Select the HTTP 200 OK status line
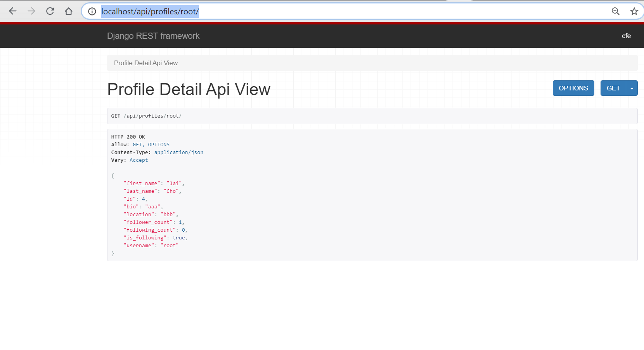The image size is (644, 350). point(128,137)
